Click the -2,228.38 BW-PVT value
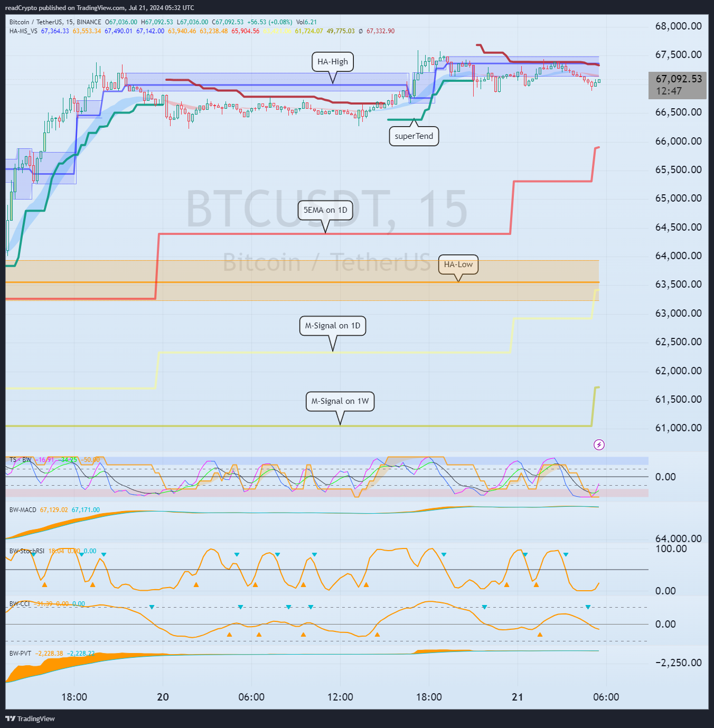Image resolution: width=714 pixels, height=728 pixels. click(49, 654)
